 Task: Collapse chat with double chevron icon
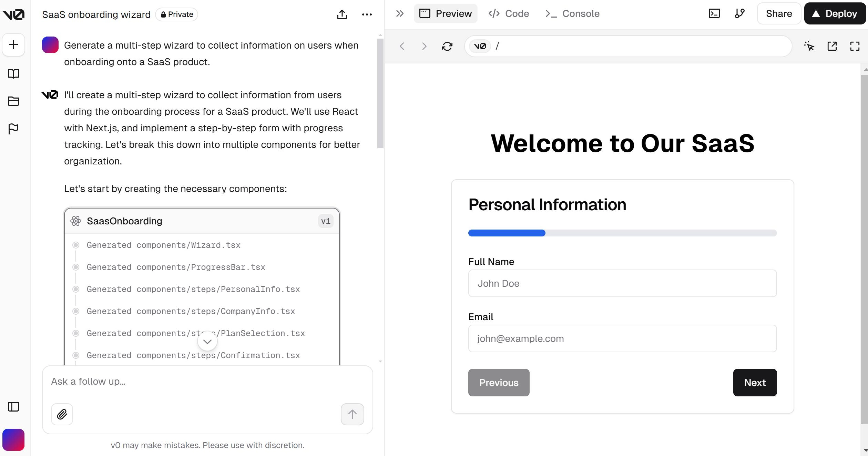pos(400,13)
